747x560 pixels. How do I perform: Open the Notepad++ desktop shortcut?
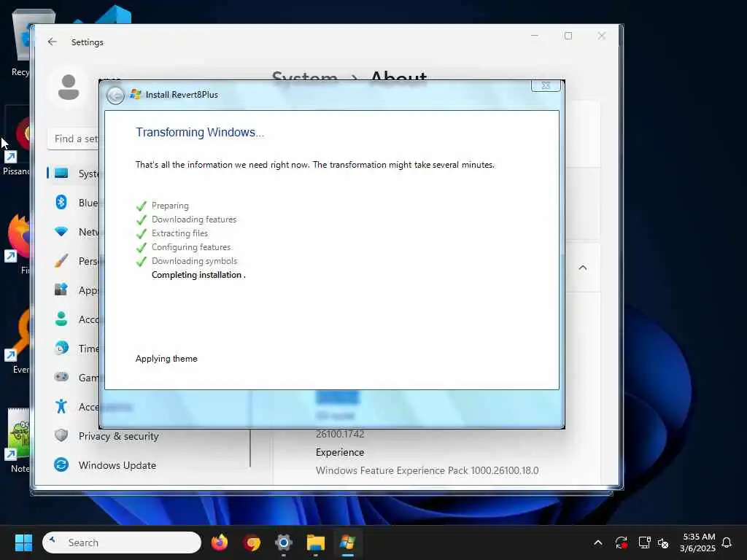(x=19, y=440)
